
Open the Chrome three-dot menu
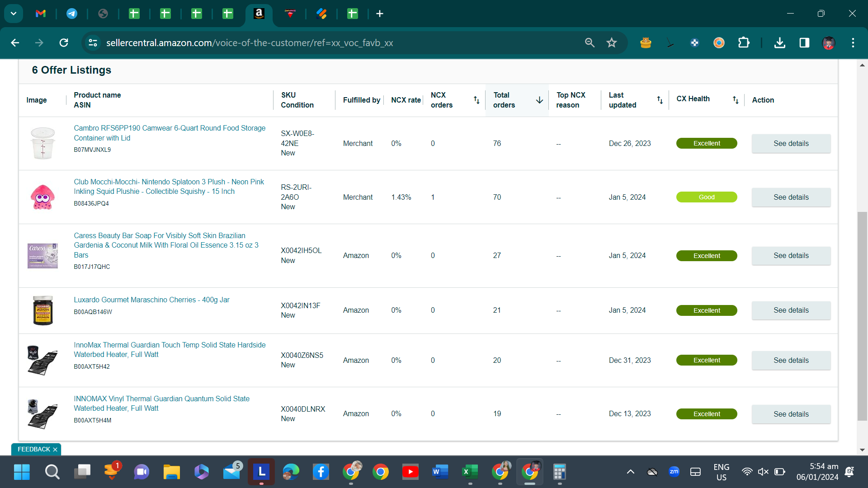coord(853,42)
